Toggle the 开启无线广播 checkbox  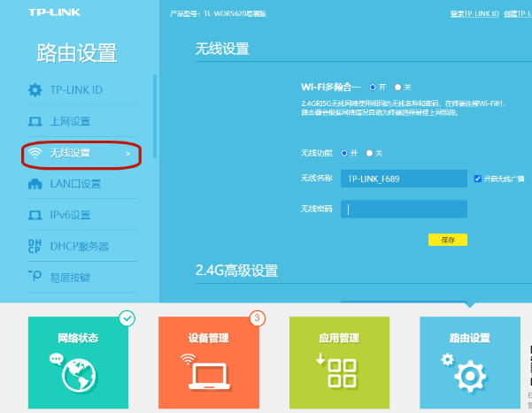pyautogui.click(x=477, y=179)
